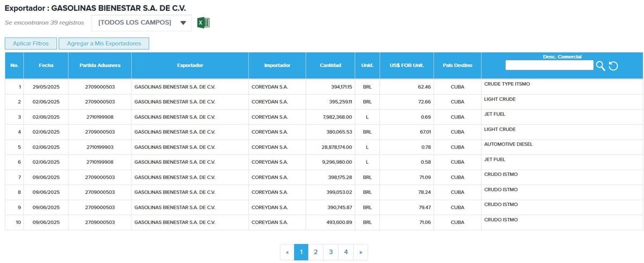Click the next page » arrow

361,252
